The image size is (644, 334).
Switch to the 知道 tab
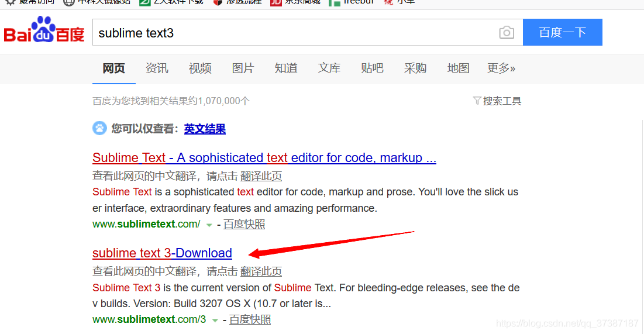pos(286,68)
